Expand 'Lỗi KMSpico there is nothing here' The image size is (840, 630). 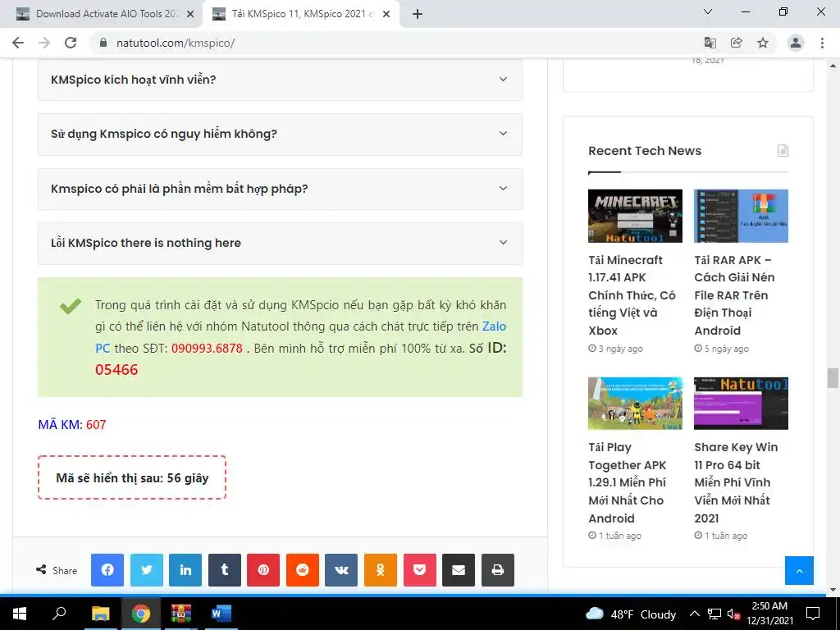280,243
